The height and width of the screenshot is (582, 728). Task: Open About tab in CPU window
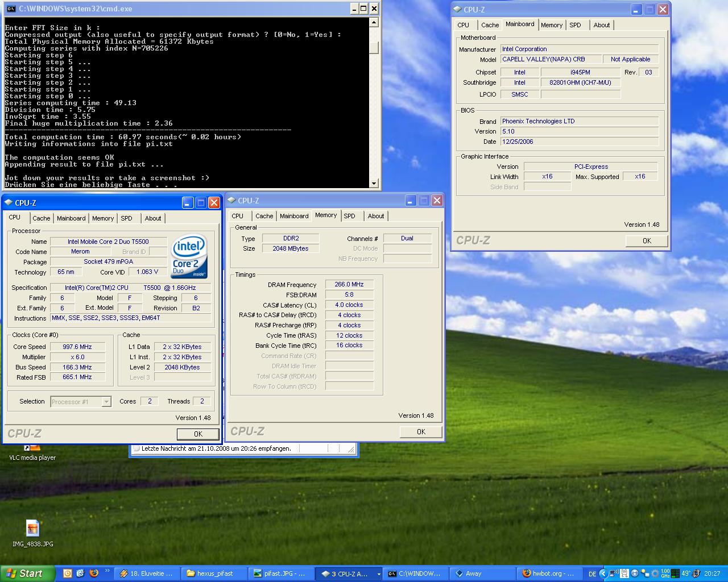coord(152,218)
